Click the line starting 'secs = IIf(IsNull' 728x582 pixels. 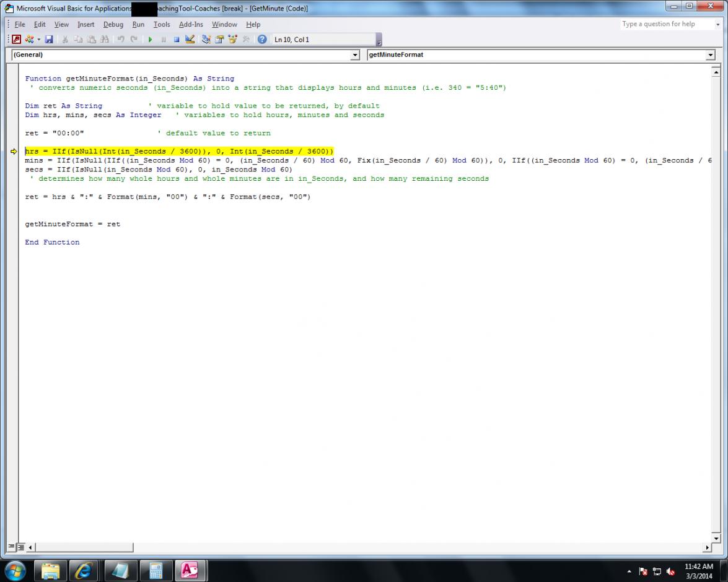tap(159, 170)
